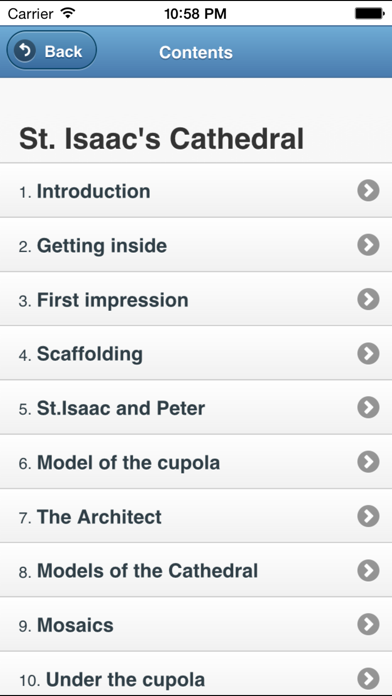Choose Models of the Cathedral entry
The height and width of the screenshot is (696, 392).
point(196,570)
